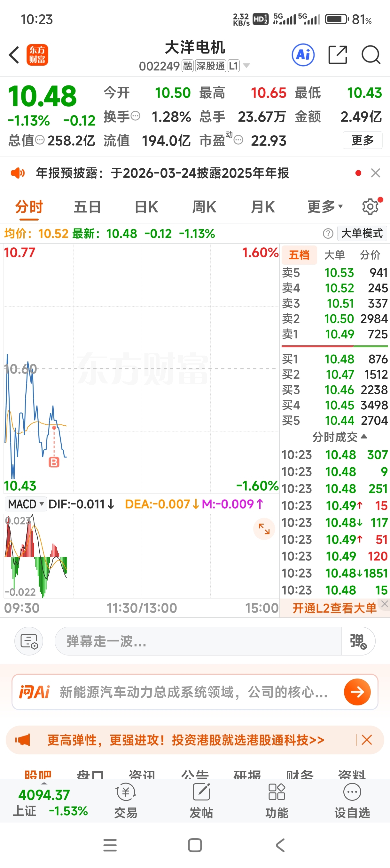Open 开通L2查看大单 link

point(334,608)
